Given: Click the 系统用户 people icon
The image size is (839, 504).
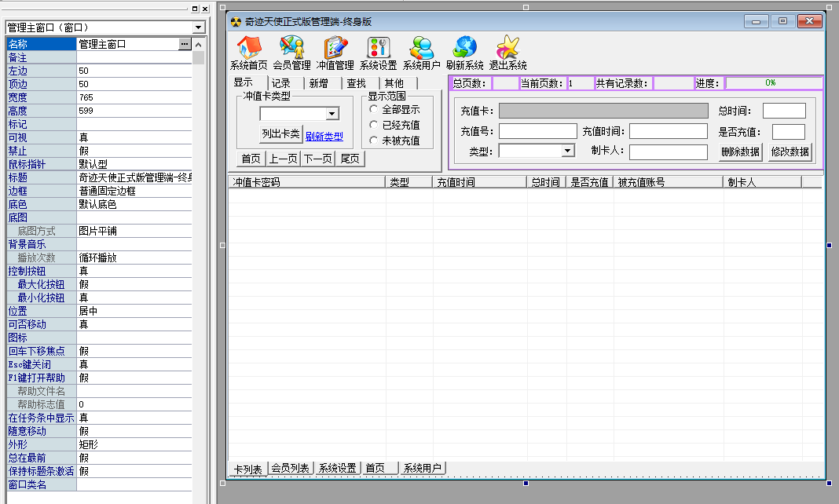Looking at the screenshot, I should (x=421, y=47).
